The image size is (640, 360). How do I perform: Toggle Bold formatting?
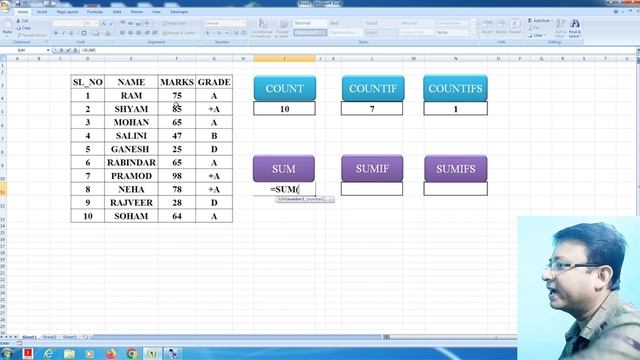point(56,33)
